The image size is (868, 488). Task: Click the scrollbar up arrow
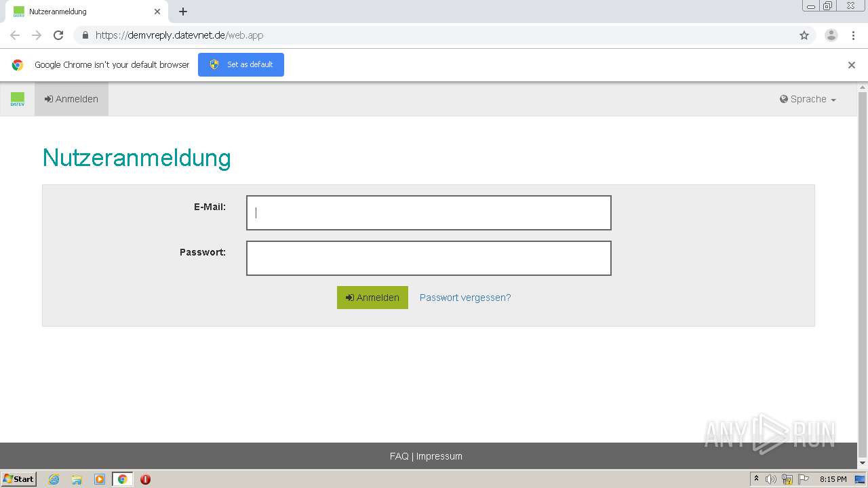[863, 87]
